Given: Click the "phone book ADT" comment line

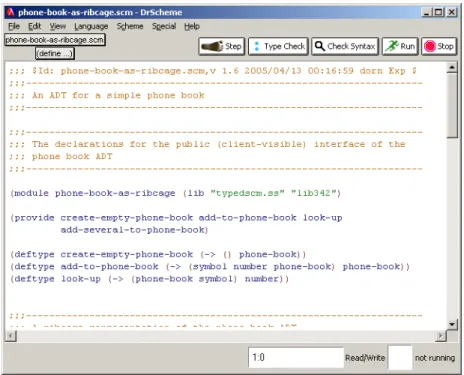Looking at the screenshot, I should pos(61,157).
